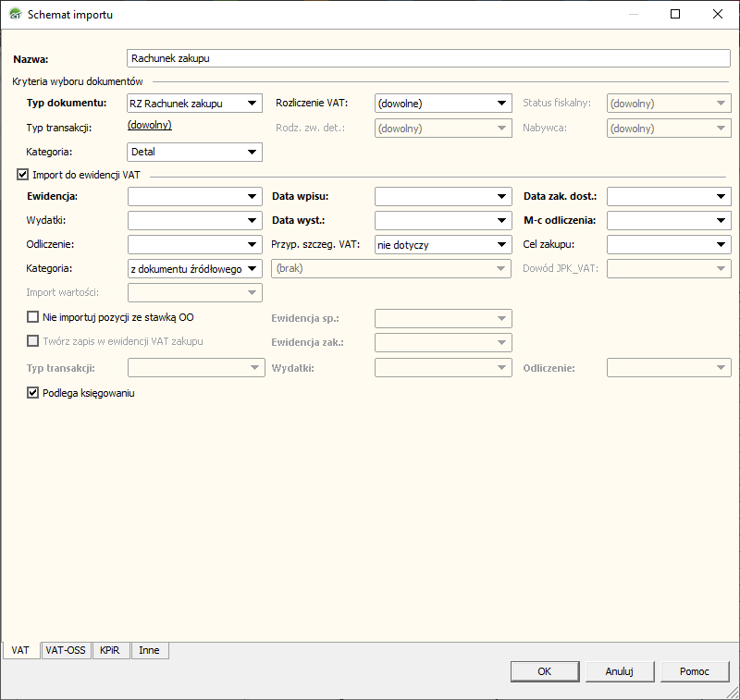Switch to the KPiR tab
The image size is (740, 700).
click(110, 650)
